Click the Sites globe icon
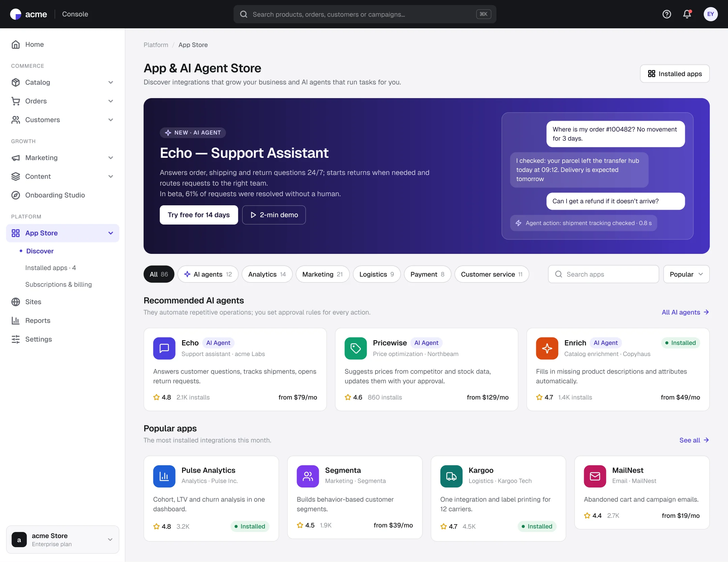 [x=16, y=302]
